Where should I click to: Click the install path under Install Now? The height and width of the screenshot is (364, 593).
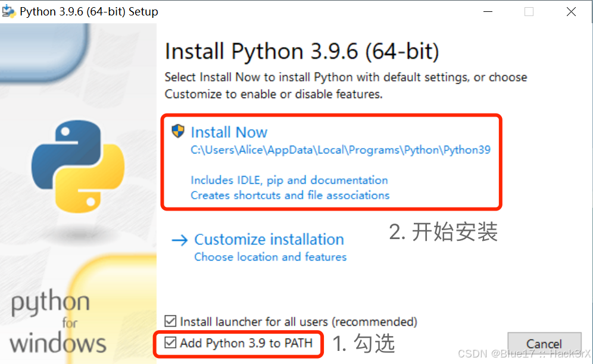[x=339, y=149]
